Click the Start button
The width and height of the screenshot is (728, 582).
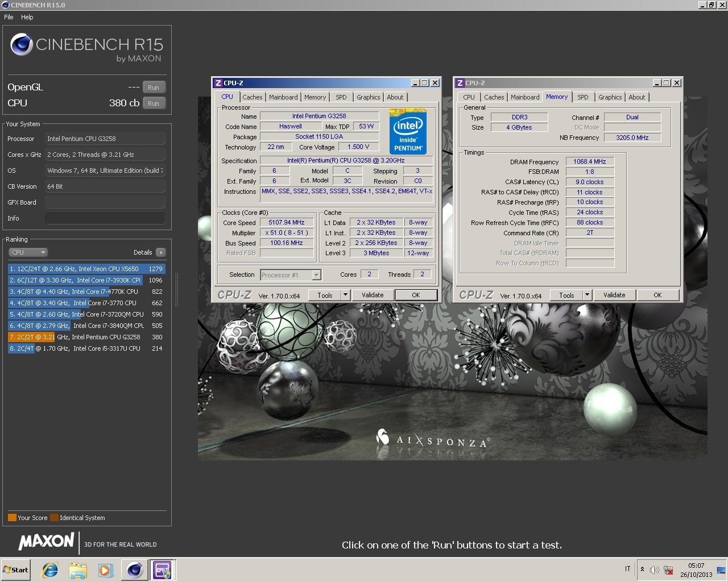pyautogui.click(x=15, y=569)
